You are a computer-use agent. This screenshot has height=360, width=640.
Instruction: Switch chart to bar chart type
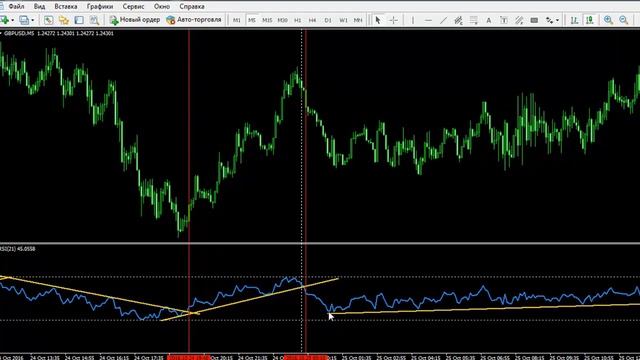574,20
